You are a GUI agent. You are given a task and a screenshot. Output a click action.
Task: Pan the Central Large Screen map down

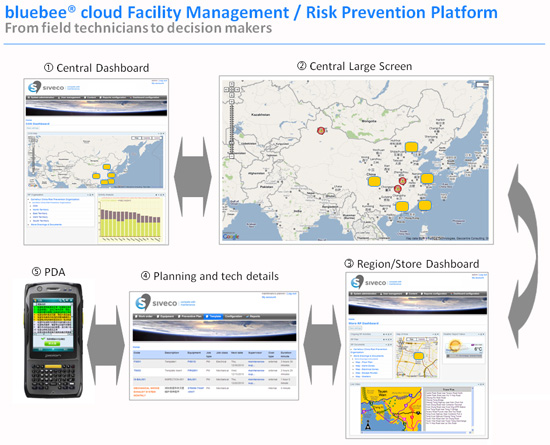232,95
